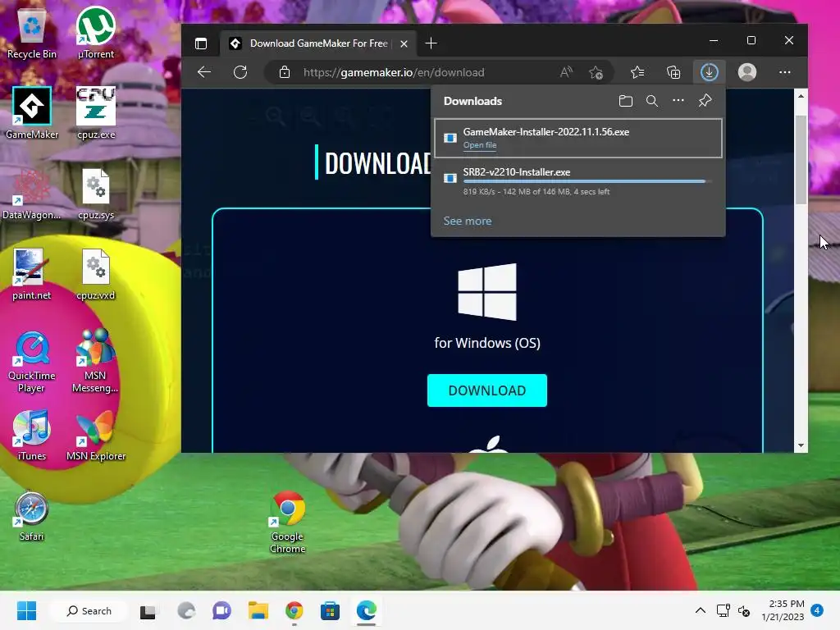Screen dimensions: 840x630
Task: Open Microsoft Store from the taskbar
Action: (330, 610)
